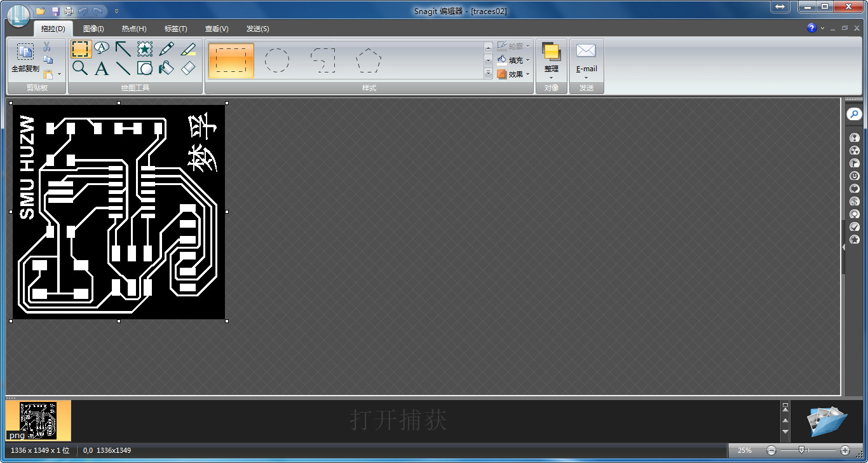The width and height of the screenshot is (868, 463).
Task: Click the undo arrow in quick access toolbar
Action: pos(83,11)
